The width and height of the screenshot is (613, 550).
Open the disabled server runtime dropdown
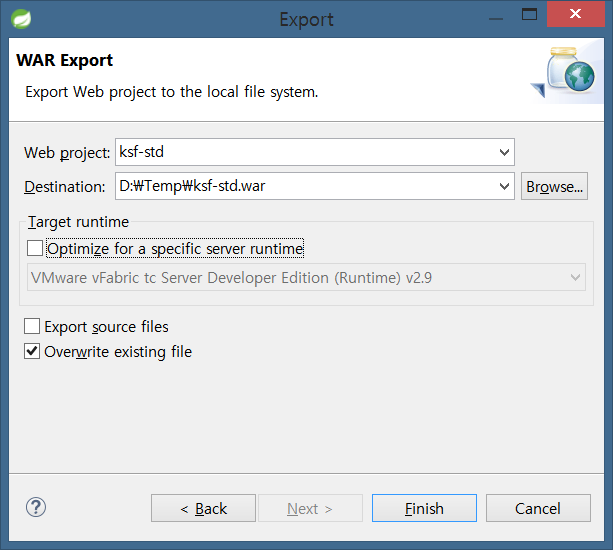(x=306, y=277)
